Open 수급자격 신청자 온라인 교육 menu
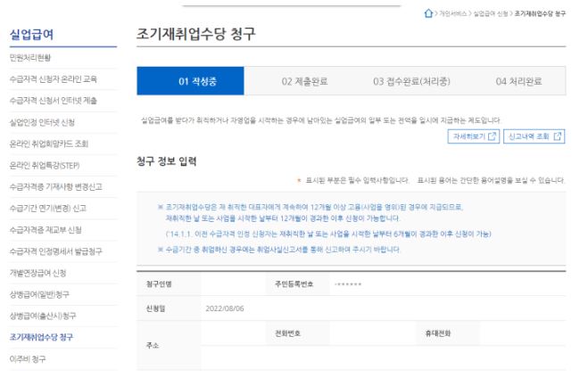This screenshot has width=588, height=378. [x=54, y=79]
